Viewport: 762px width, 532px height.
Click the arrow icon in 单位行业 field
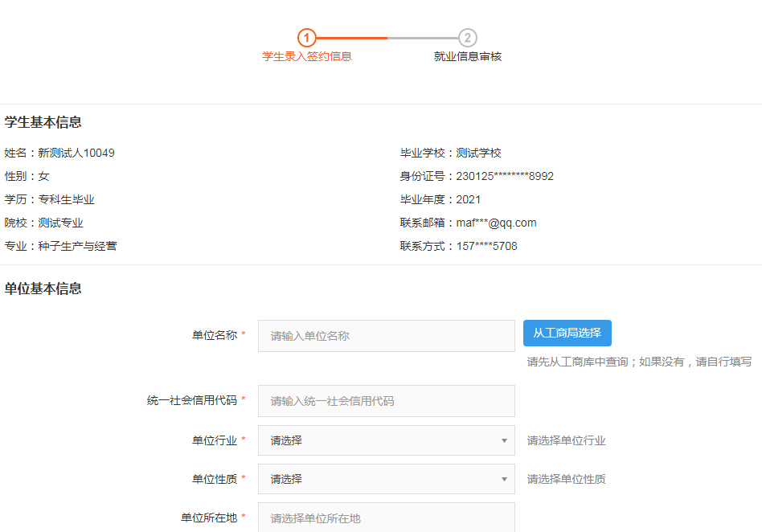[x=504, y=440]
